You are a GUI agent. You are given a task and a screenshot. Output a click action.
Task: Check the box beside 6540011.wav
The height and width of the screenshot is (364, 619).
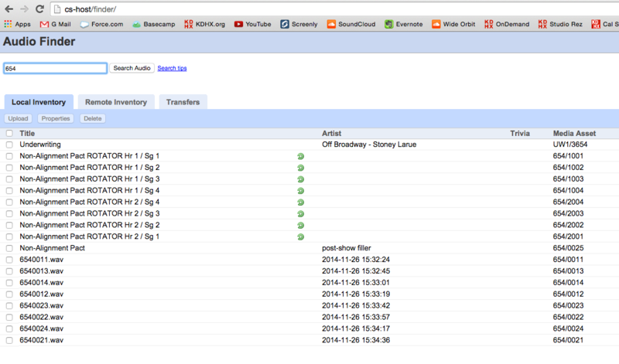tap(9, 260)
